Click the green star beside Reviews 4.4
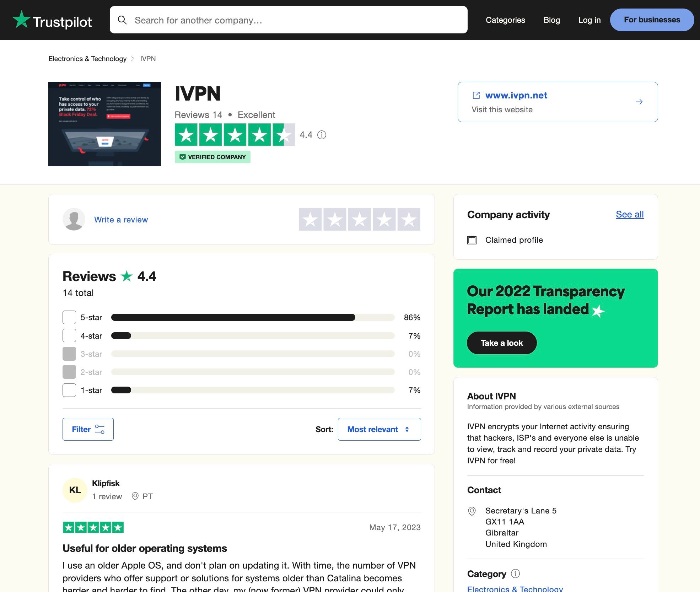 [126, 276]
